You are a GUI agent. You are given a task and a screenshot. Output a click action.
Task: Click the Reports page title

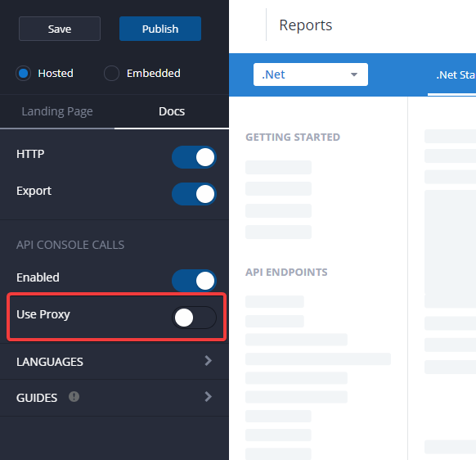pyautogui.click(x=306, y=25)
